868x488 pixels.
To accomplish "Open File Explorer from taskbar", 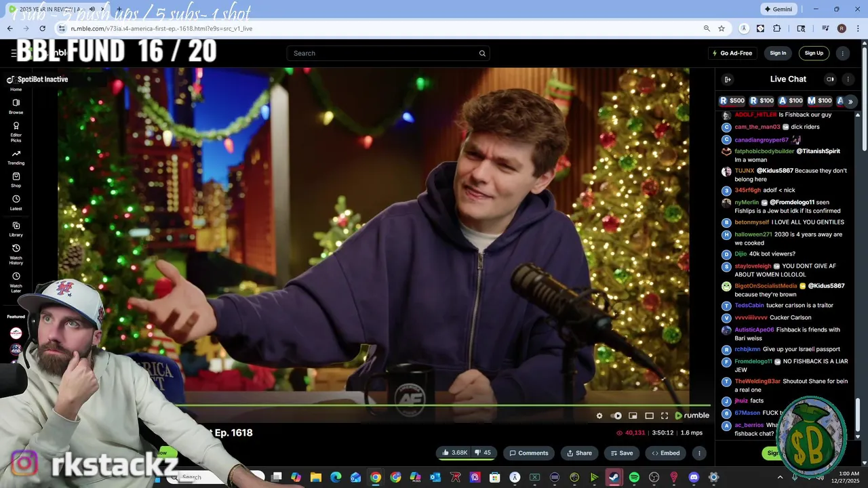I will (315, 477).
